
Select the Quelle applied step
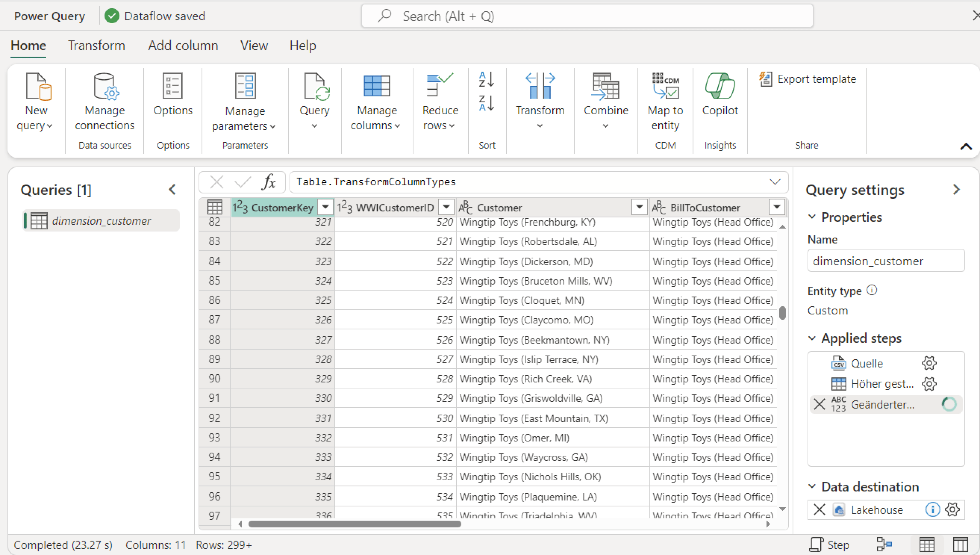(x=867, y=363)
